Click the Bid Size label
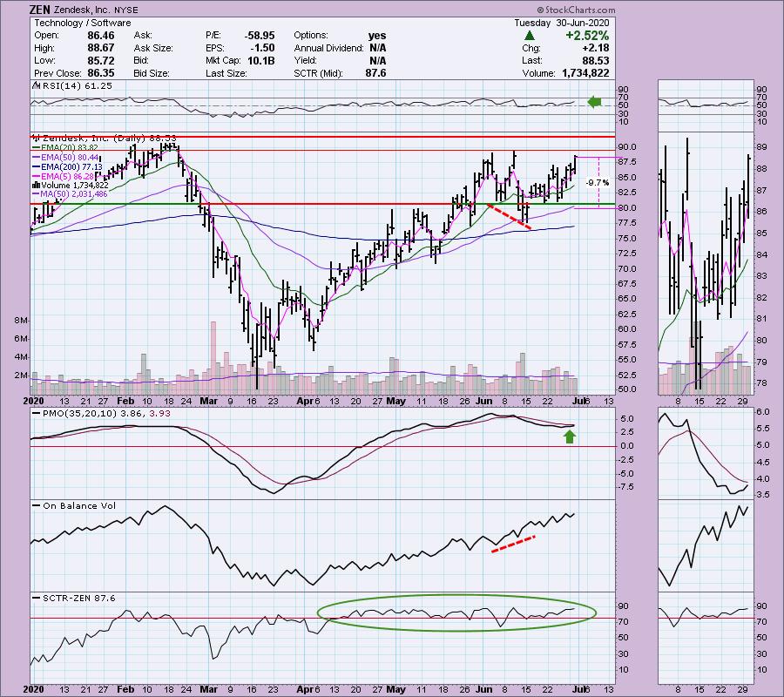 tap(152, 73)
